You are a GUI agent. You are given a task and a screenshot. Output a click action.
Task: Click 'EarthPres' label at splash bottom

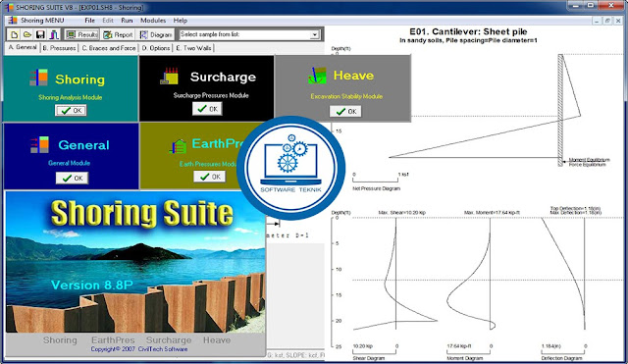click(113, 340)
